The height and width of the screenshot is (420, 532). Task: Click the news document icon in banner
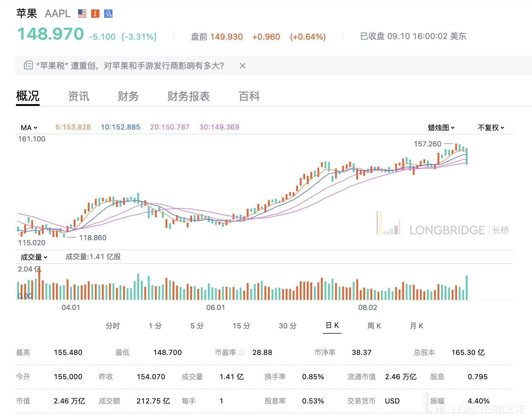click(x=28, y=65)
